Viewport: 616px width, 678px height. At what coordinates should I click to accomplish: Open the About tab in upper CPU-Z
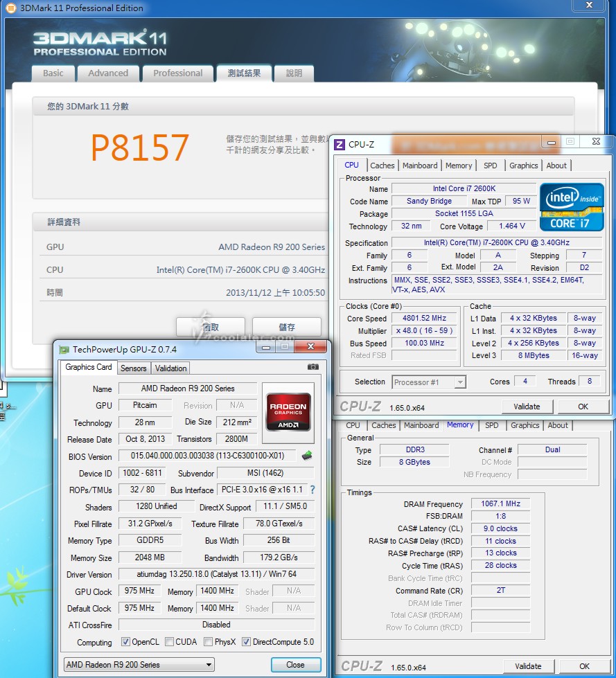(x=556, y=166)
